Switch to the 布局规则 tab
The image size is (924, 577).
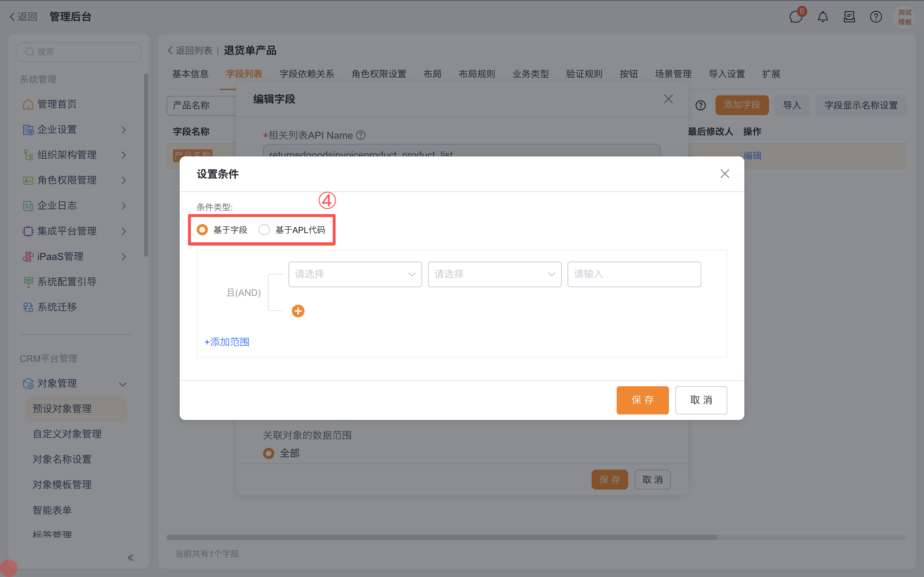476,74
